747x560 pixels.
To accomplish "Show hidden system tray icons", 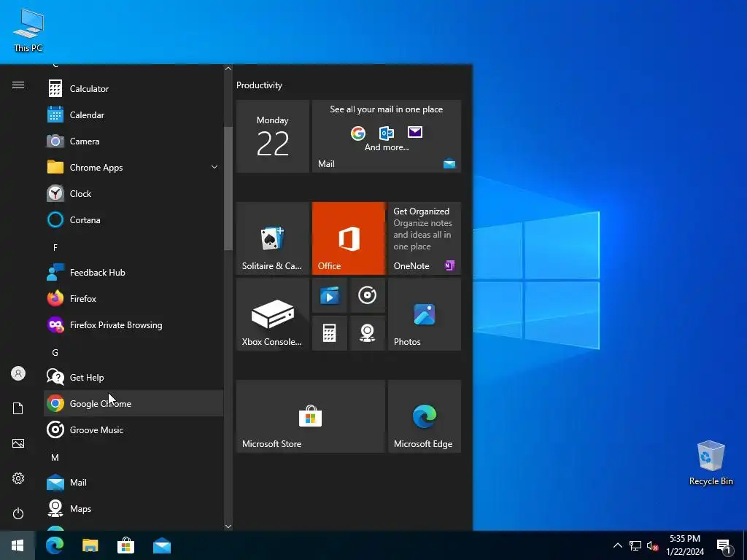I will click(x=617, y=545).
